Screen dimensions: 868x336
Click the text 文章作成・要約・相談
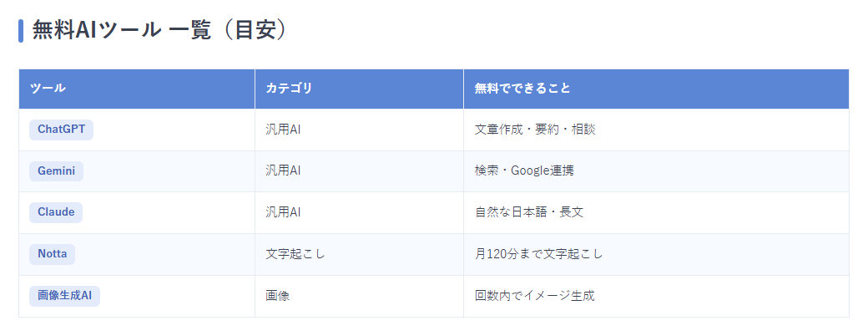pos(535,130)
